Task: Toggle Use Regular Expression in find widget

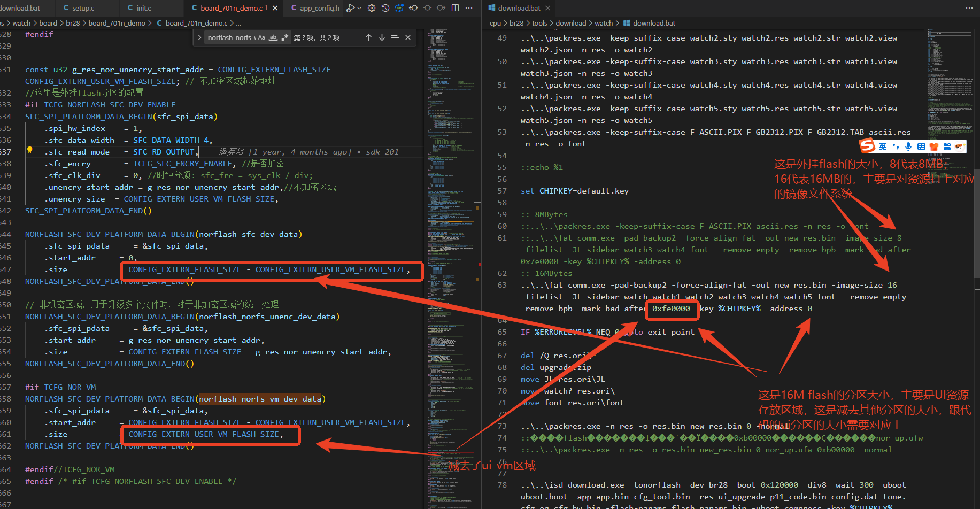Action: (x=285, y=37)
